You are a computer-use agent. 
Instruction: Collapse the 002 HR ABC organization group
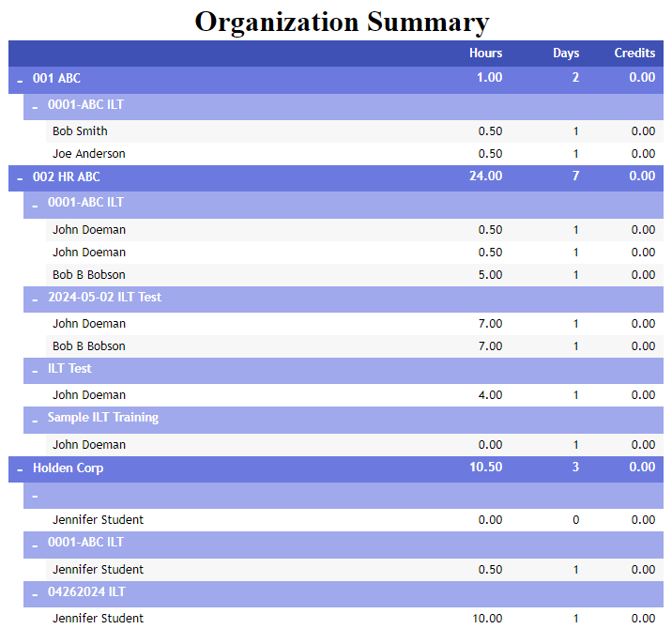click(20, 178)
